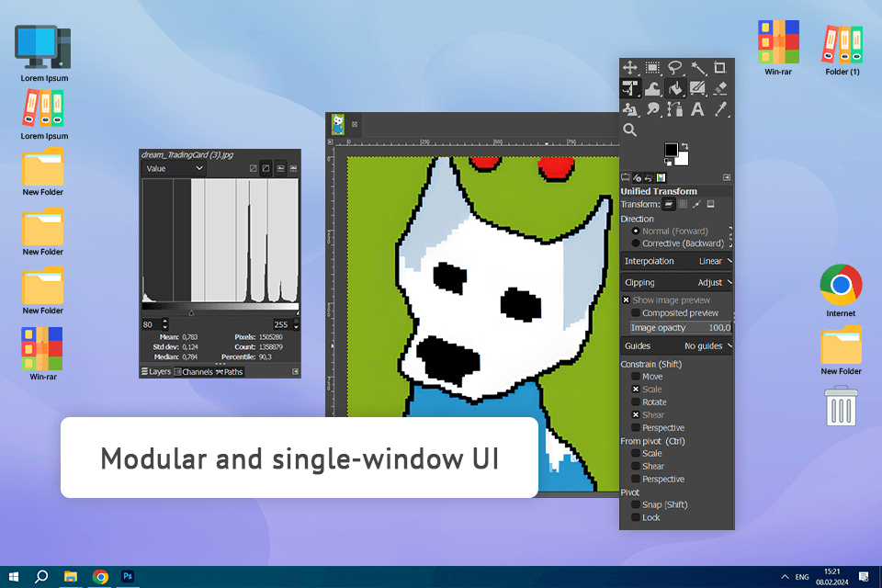
Task: Enable Composited preview checkbox
Action: click(636, 313)
